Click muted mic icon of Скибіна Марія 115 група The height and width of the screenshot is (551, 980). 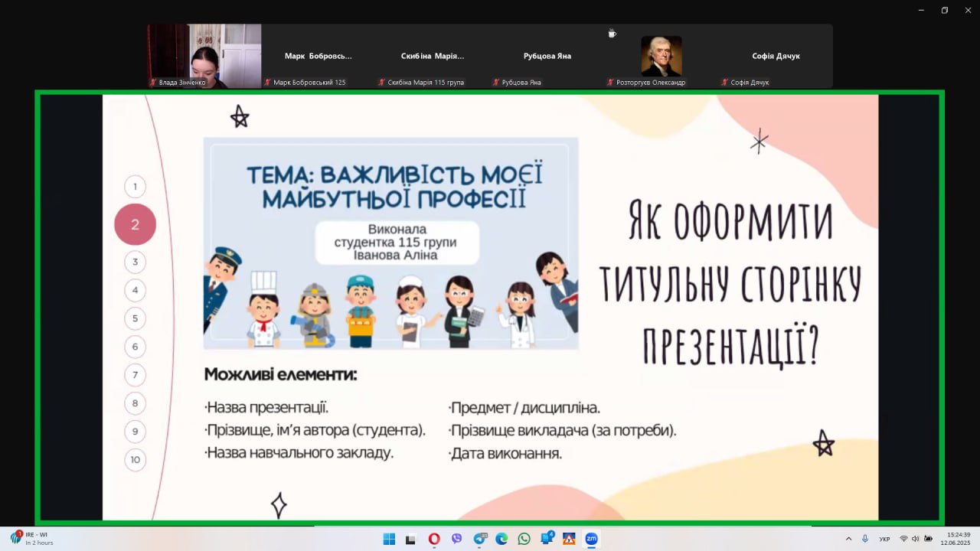[383, 82]
